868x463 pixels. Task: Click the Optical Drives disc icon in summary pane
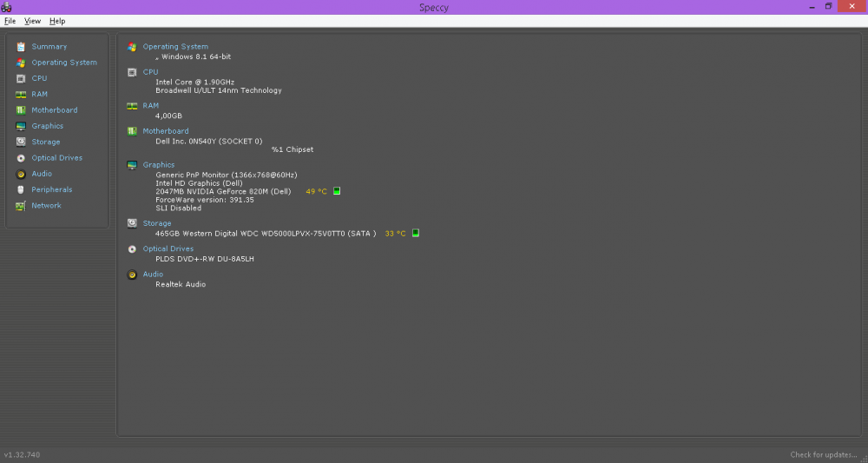(x=132, y=249)
